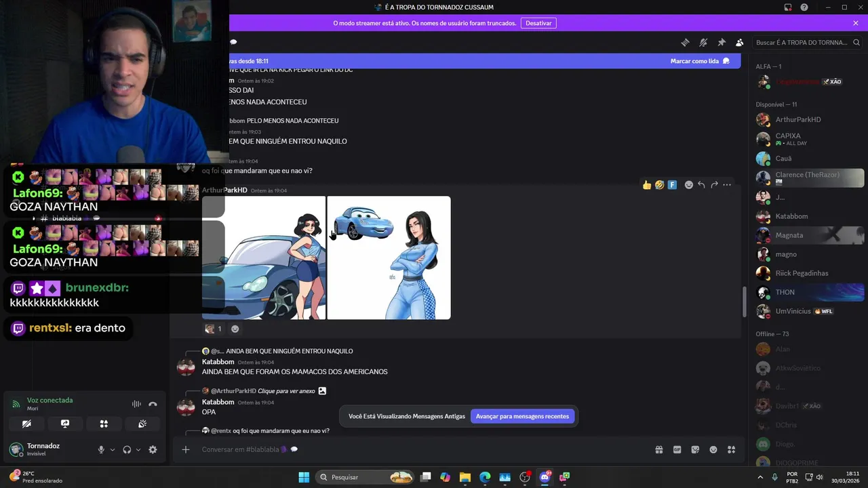Open notification settings bell icon

[703, 42]
